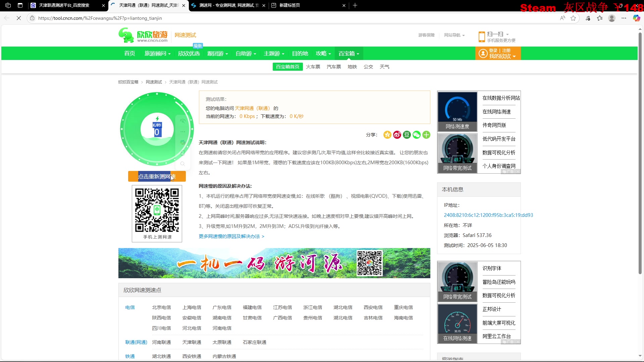The image size is (644, 362).
Task: Click the 一机一码游河源 banner
Action: [x=274, y=263]
